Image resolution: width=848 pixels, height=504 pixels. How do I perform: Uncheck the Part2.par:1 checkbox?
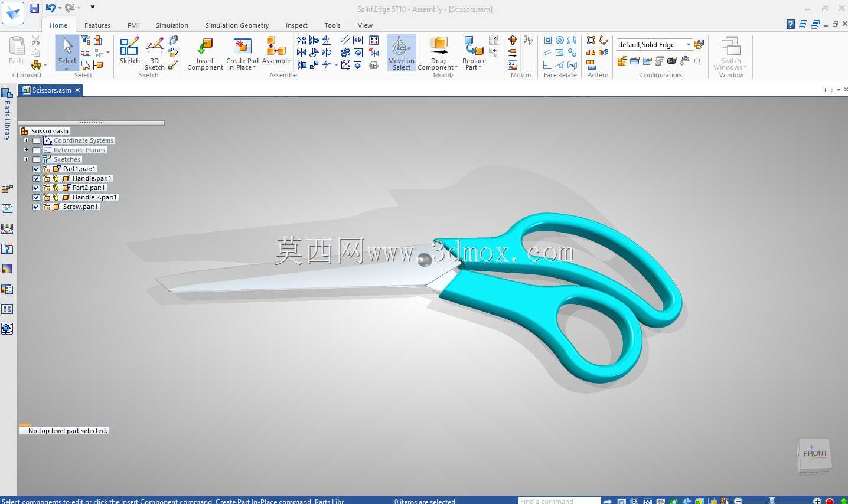click(x=37, y=188)
